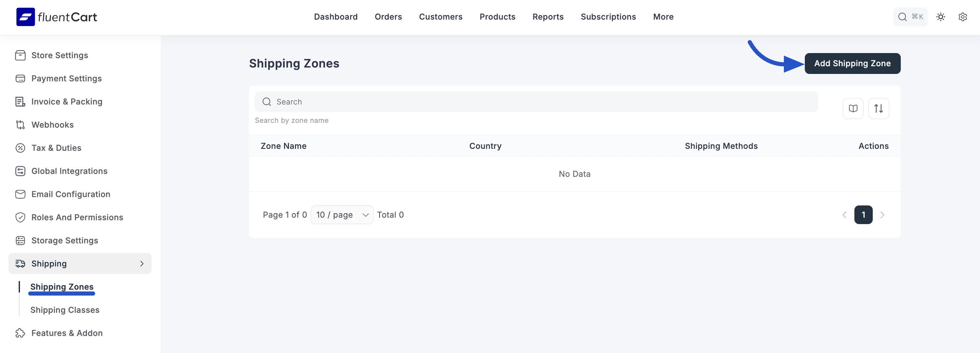The image size is (980, 353).
Task: Toggle the page size selector showing 10 / page
Action: [342, 215]
